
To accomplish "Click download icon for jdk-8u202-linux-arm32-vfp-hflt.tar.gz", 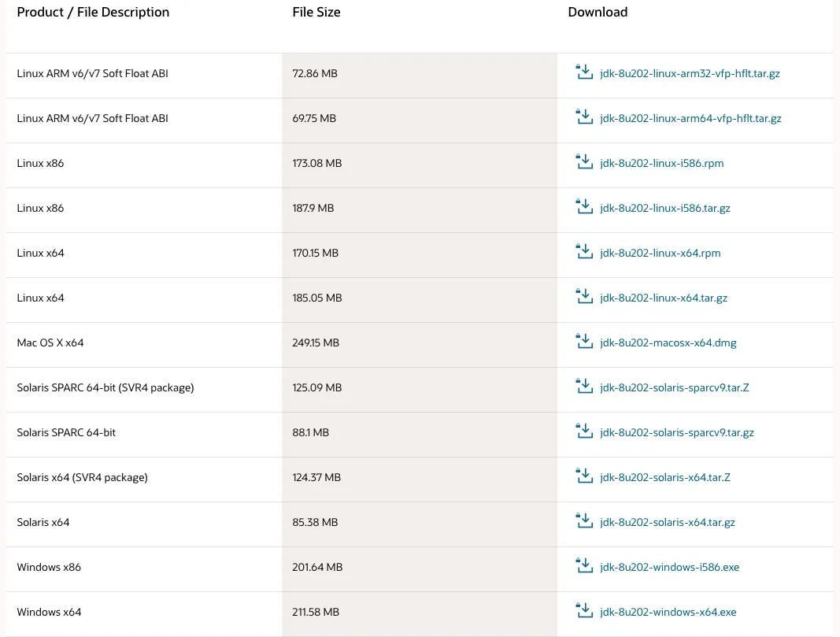I will [x=584, y=72].
